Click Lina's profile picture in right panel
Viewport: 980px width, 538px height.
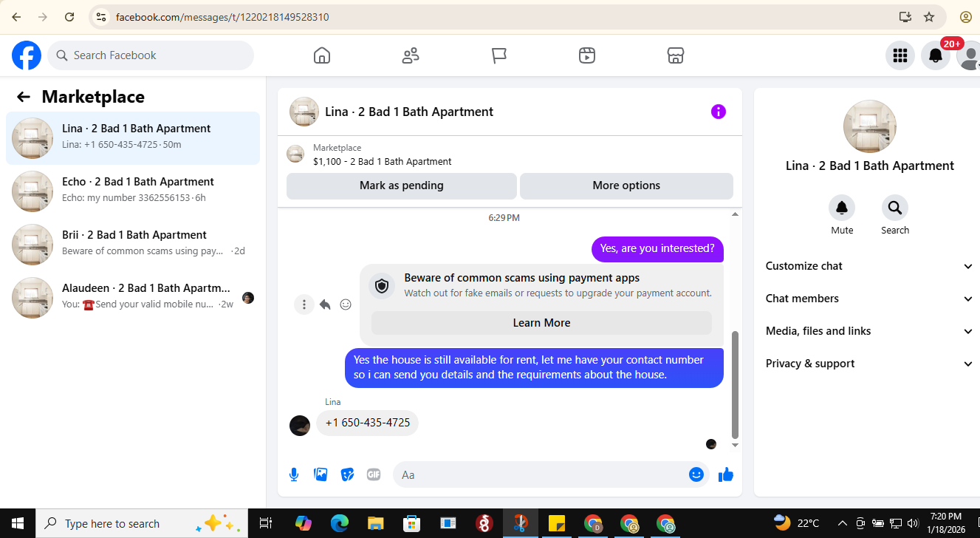click(x=870, y=127)
